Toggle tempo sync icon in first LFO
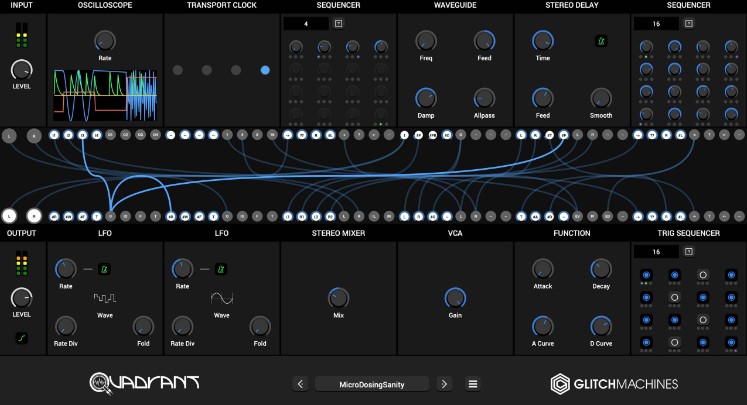 [x=104, y=269]
